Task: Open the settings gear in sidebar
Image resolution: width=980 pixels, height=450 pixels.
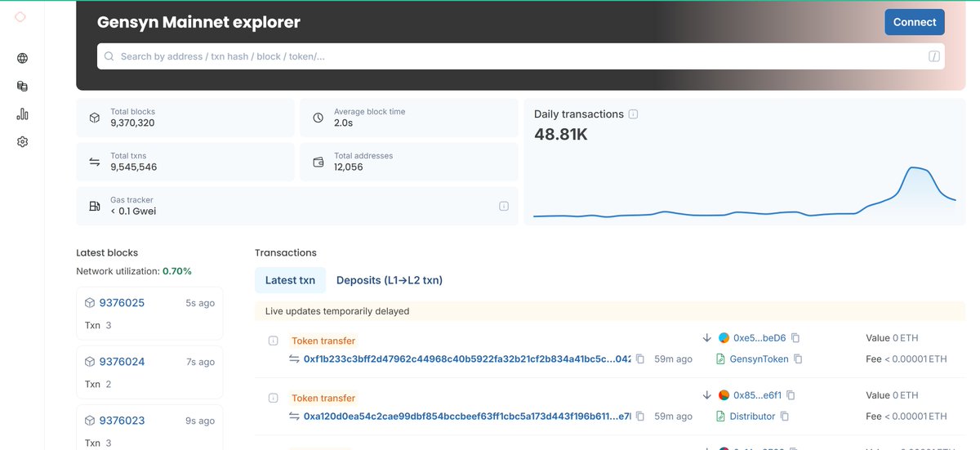Action: (x=22, y=142)
